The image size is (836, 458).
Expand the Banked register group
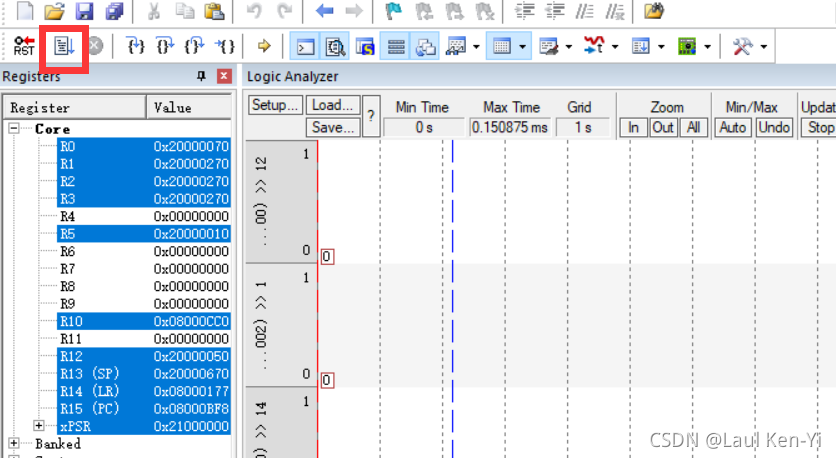(15, 443)
